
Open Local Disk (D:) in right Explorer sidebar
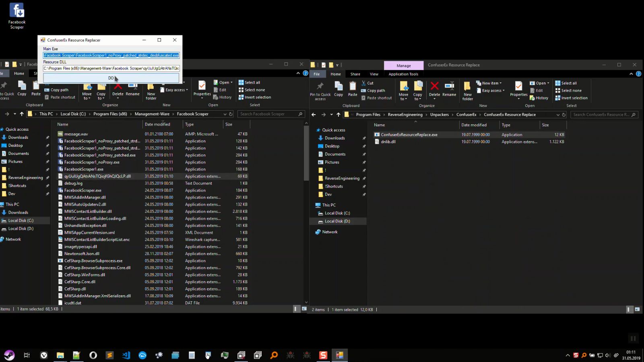pos(337,221)
